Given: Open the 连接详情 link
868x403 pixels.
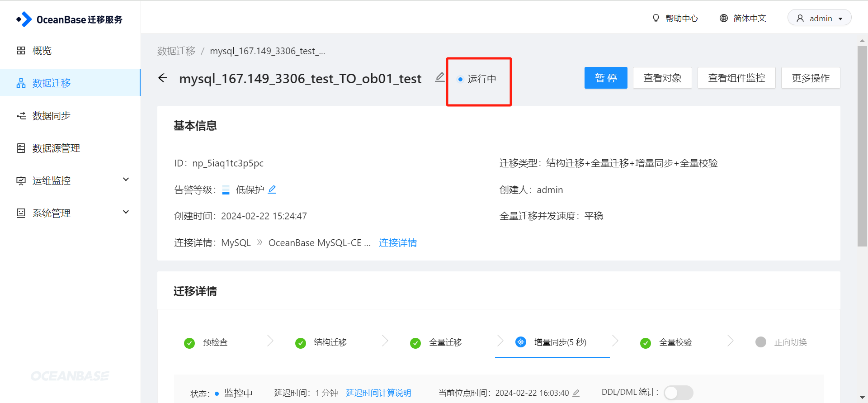Looking at the screenshot, I should (x=398, y=243).
